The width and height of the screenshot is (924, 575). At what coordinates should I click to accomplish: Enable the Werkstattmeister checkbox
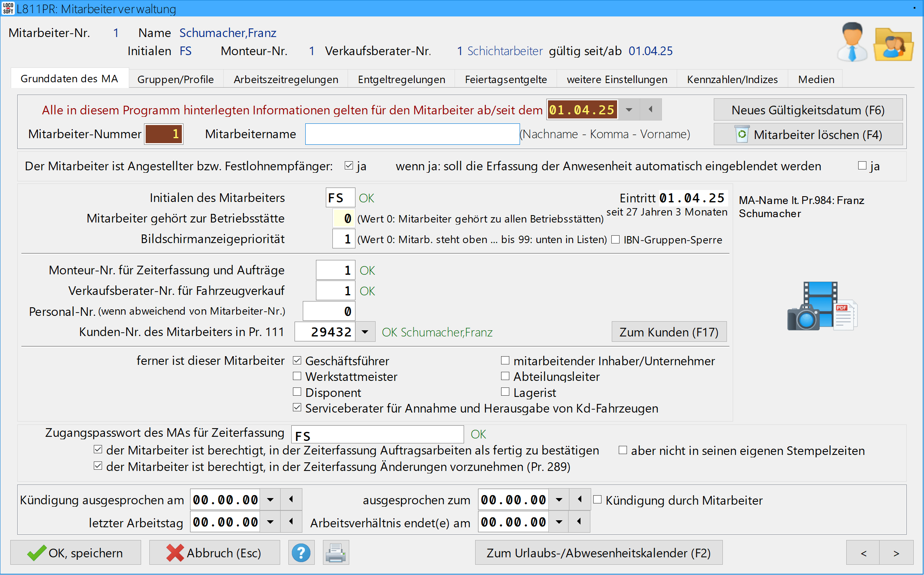pyautogui.click(x=297, y=376)
